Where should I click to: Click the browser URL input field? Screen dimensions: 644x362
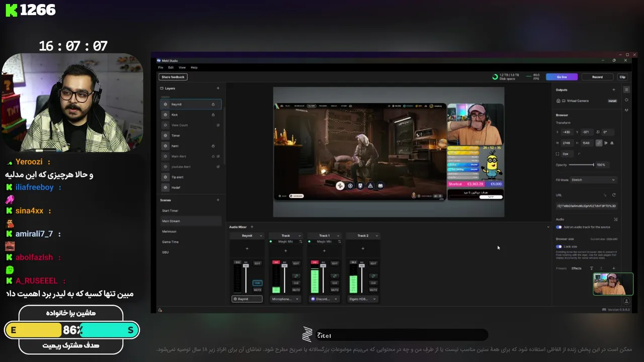tap(586, 206)
